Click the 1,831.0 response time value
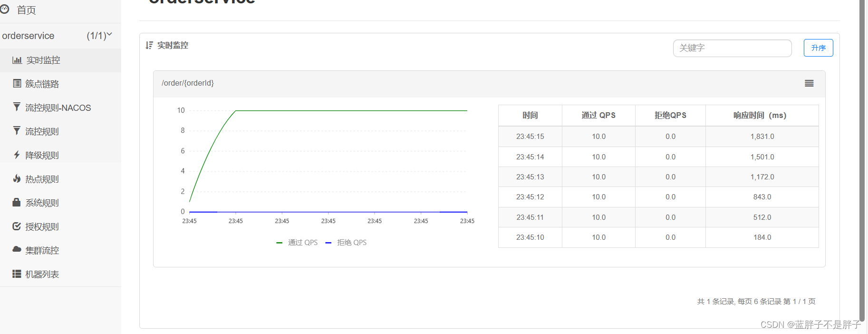Viewport: 868px width, 334px height. 762,137
